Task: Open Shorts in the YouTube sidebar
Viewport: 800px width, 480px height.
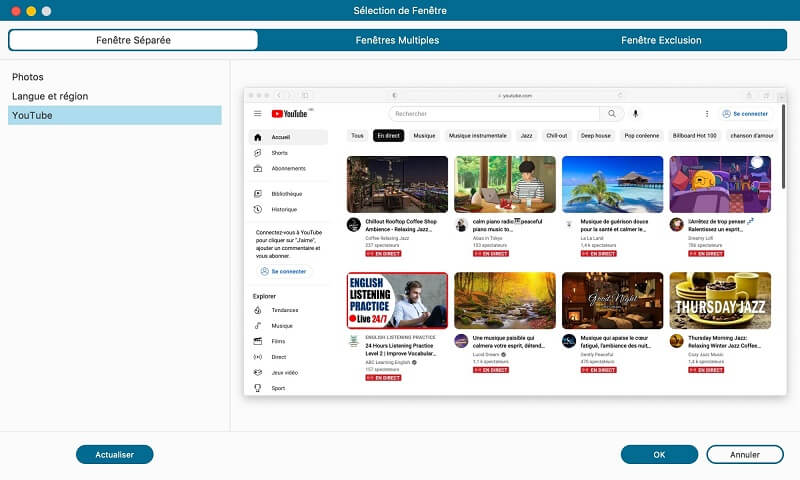Action: point(288,153)
